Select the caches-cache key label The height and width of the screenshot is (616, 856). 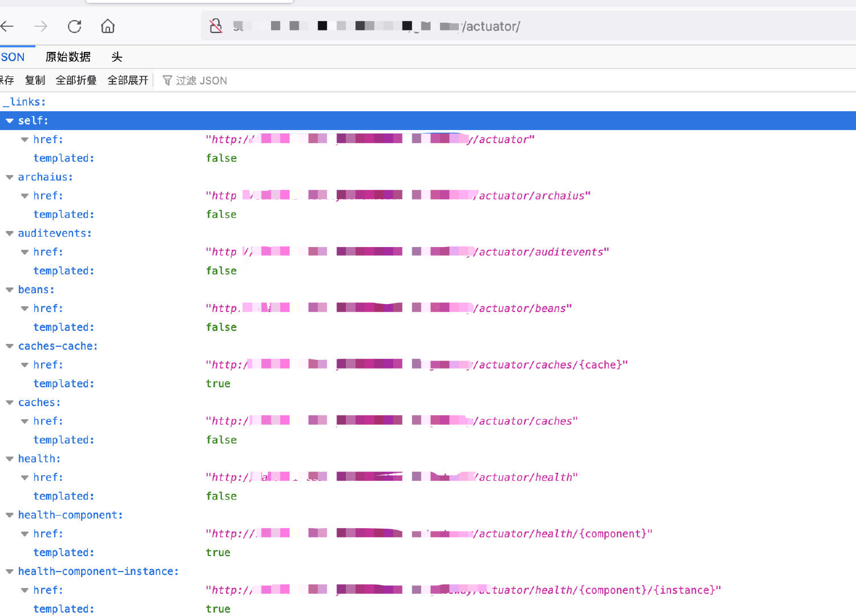(x=58, y=346)
